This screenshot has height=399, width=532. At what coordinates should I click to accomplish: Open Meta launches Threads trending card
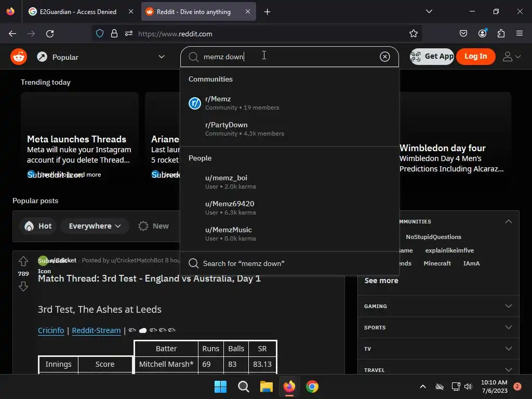coord(79,138)
